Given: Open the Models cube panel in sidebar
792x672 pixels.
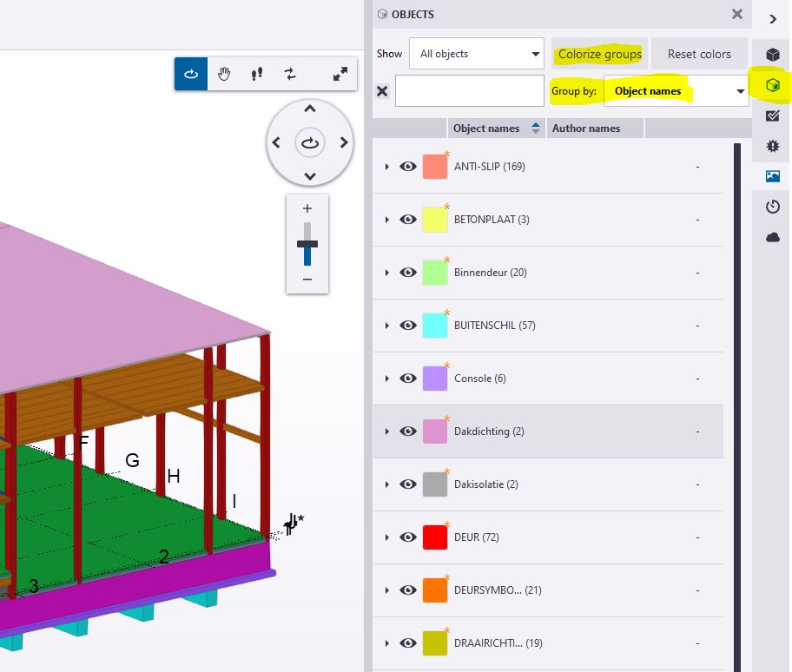Looking at the screenshot, I should (772, 54).
